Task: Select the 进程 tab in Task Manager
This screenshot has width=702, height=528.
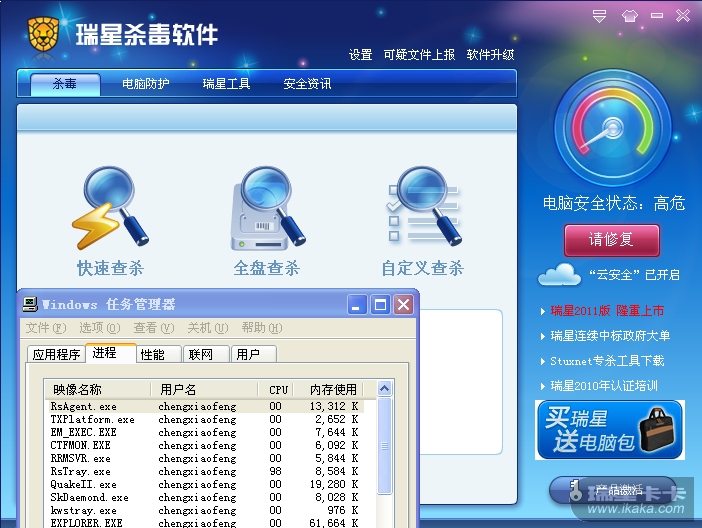Action: (111, 353)
